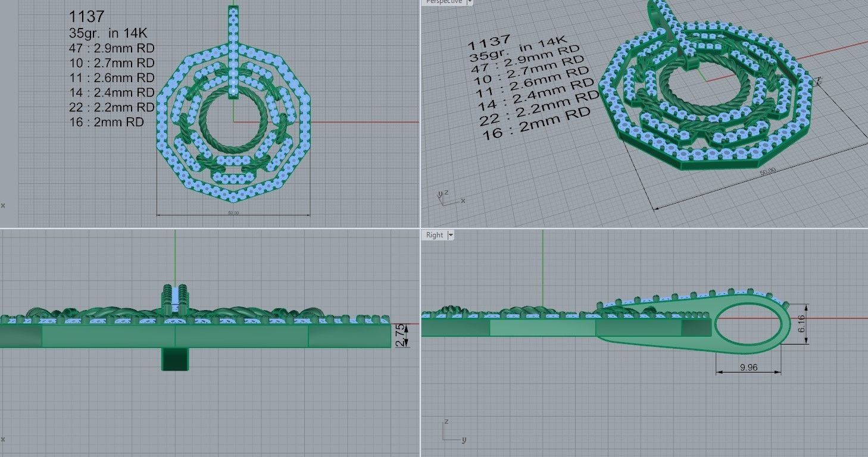Viewport: 868px width, 457px height.
Task: Select '22 : 2.2mm RD' in the Perspective viewport
Action: [539, 108]
